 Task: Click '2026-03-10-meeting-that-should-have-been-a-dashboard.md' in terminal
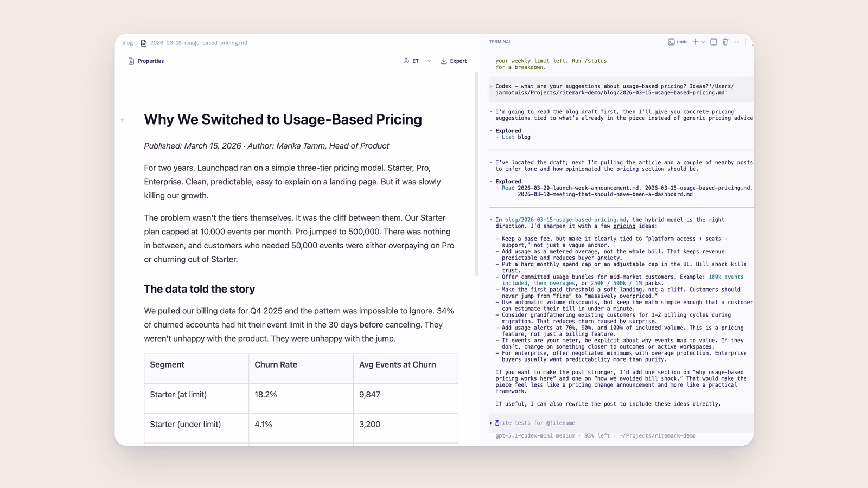(x=605, y=194)
